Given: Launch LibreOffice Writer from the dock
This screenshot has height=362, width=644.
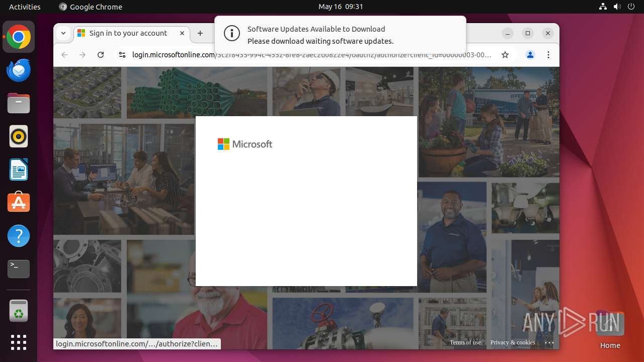Looking at the screenshot, I should (19, 169).
